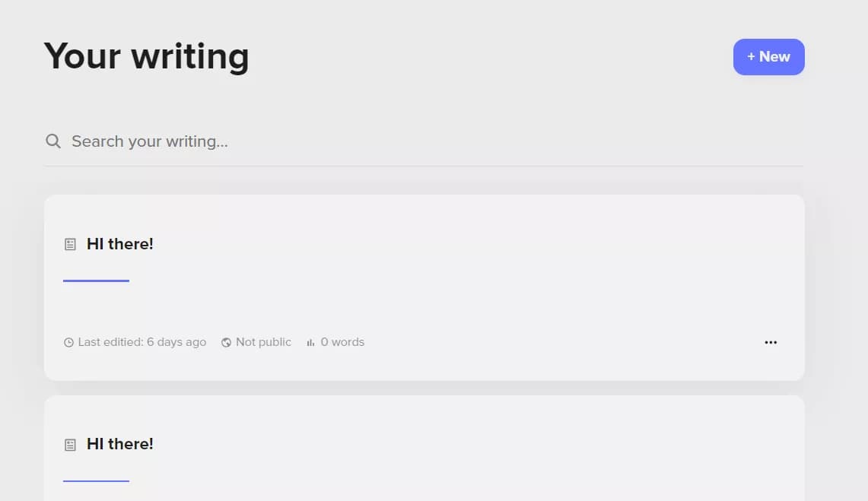Click the magnifier search icon

pyautogui.click(x=53, y=141)
